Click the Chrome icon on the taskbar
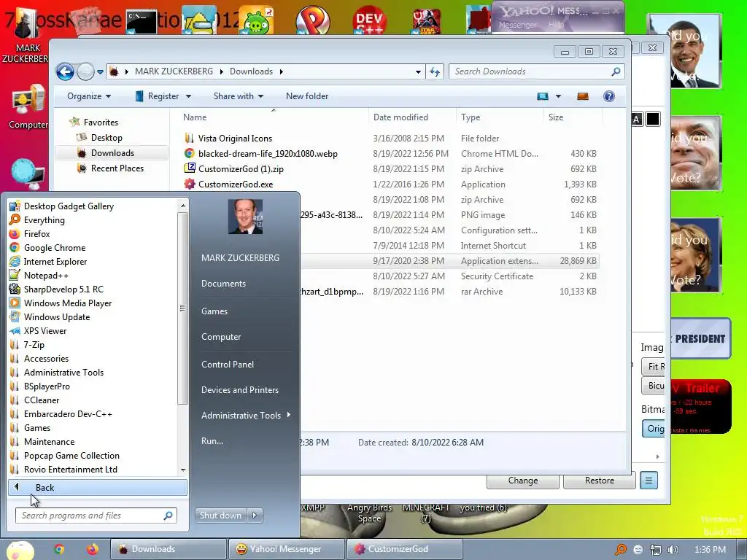This screenshot has height=560, width=747. click(x=59, y=549)
